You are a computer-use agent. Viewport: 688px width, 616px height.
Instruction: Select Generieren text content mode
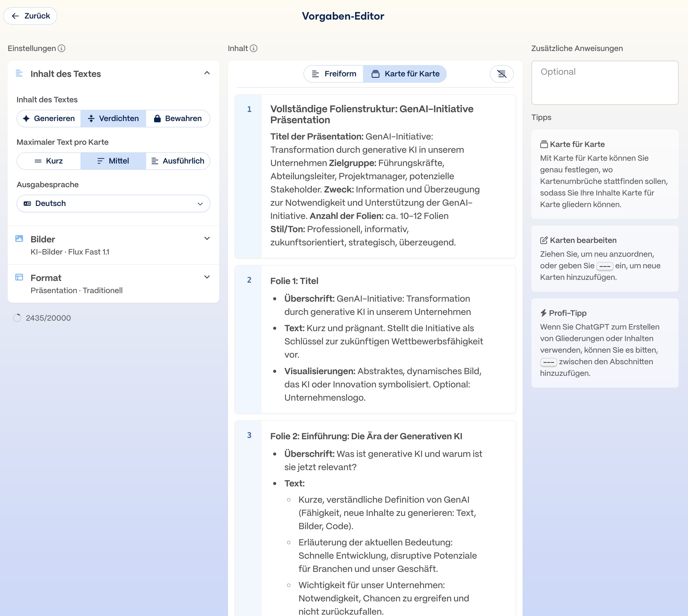pyautogui.click(x=49, y=119)
